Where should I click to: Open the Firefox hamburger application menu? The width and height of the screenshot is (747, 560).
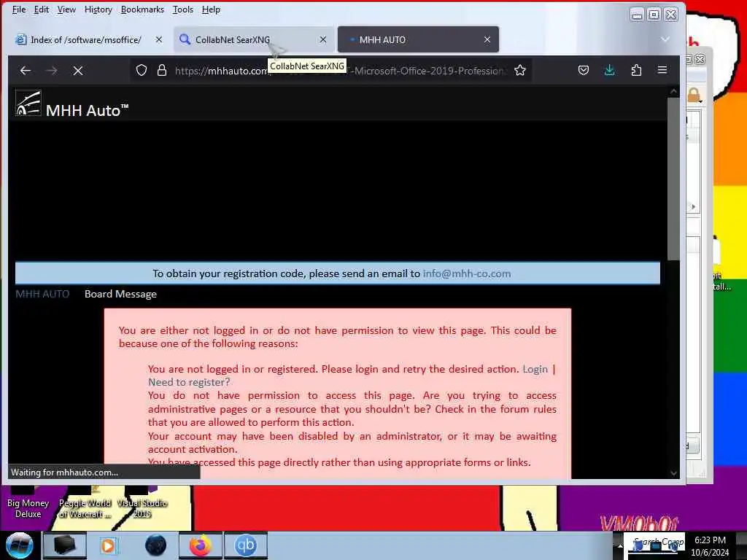(662, 70)
